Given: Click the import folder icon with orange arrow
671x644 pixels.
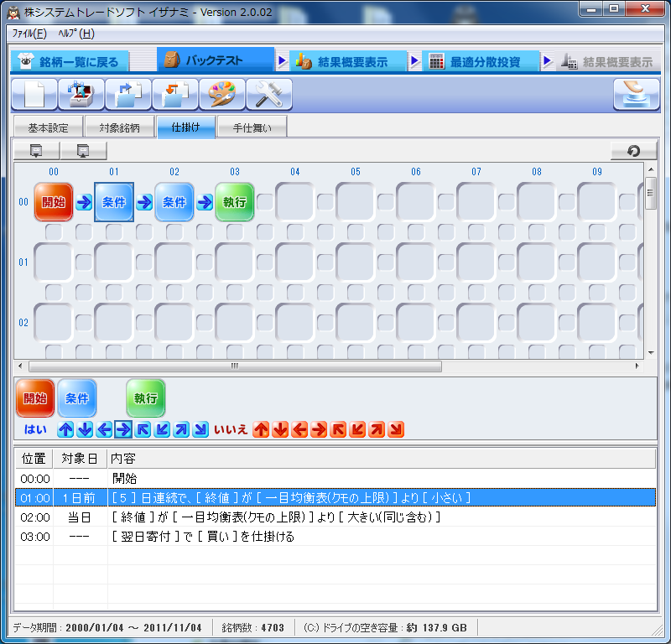Looking at the screenshot, I should [175, 94].
